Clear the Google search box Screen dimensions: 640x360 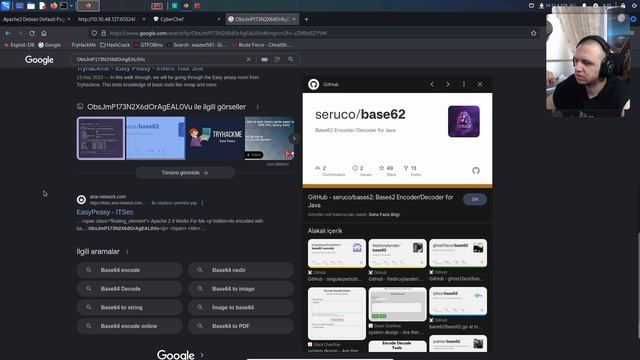tap(249, 59)
